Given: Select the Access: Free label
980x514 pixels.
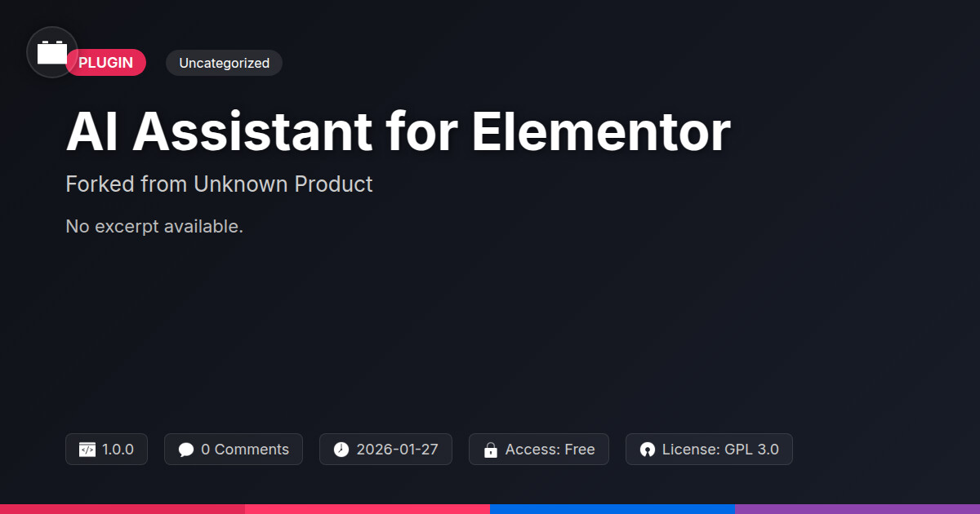Looking at the screenshot, I should [x=550, y=450].
